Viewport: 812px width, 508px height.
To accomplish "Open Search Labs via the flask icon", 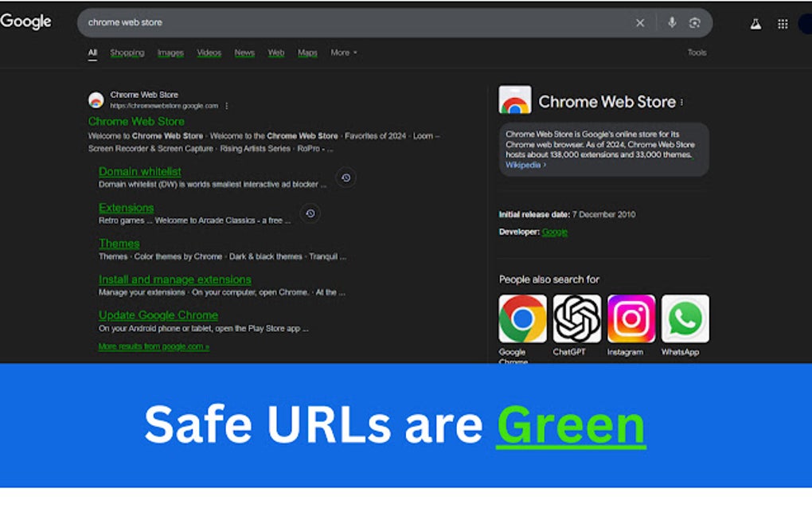I will pyautogui.click(x=755, y=23).
